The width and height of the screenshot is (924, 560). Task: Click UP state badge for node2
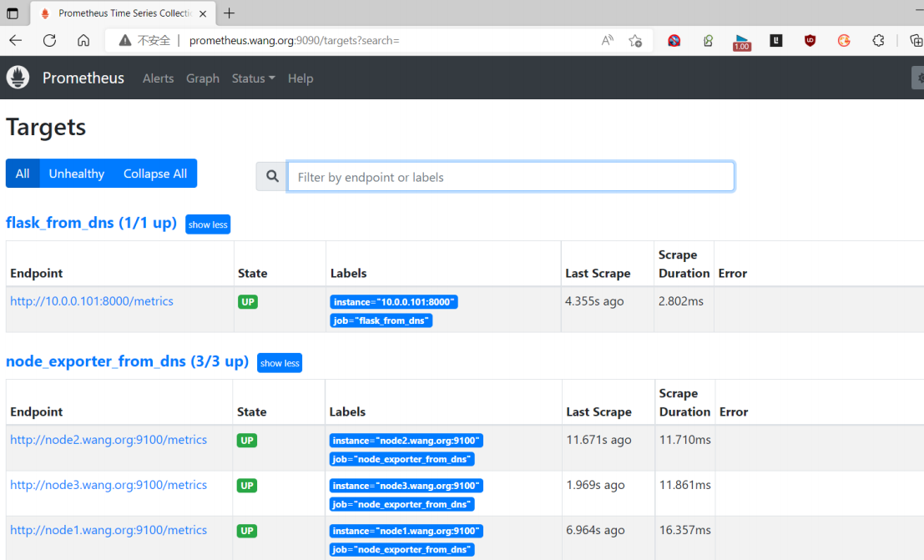[247, 441]
